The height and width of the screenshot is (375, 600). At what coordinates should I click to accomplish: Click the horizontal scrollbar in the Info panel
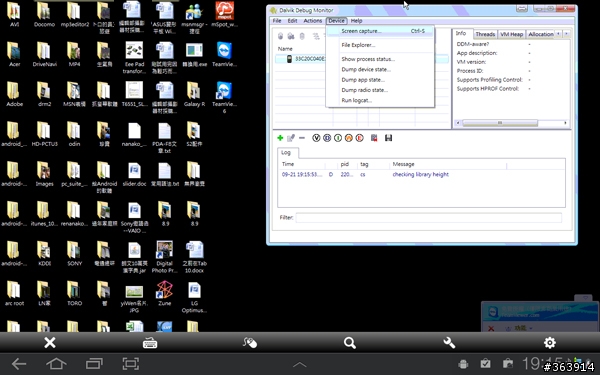[511, 123]
